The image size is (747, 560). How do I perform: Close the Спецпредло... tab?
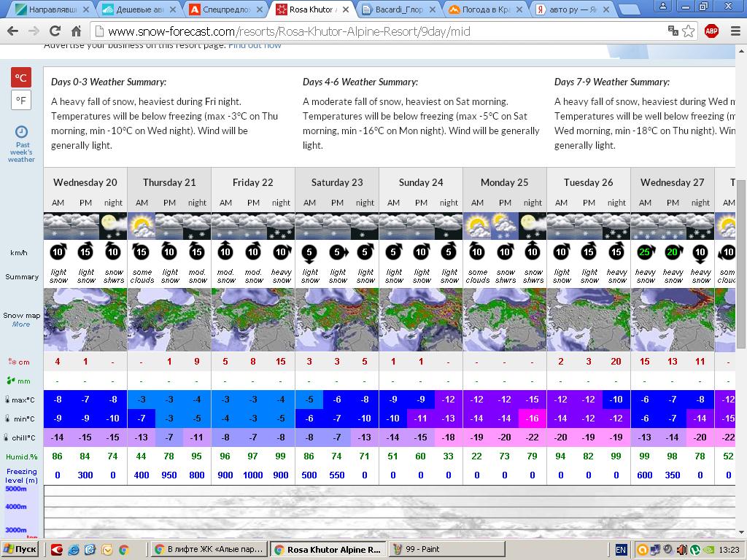[259, 9]
